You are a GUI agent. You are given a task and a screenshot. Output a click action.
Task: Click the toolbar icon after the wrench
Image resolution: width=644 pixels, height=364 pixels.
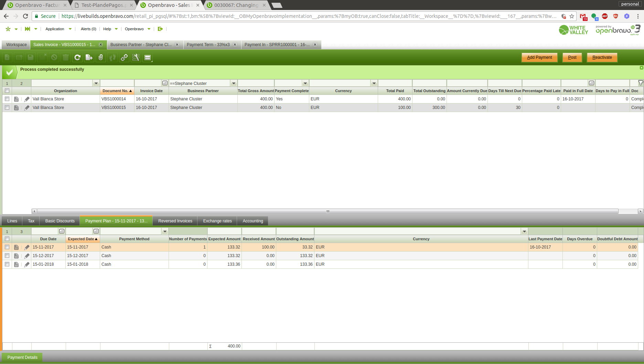[x=148, y=57]
